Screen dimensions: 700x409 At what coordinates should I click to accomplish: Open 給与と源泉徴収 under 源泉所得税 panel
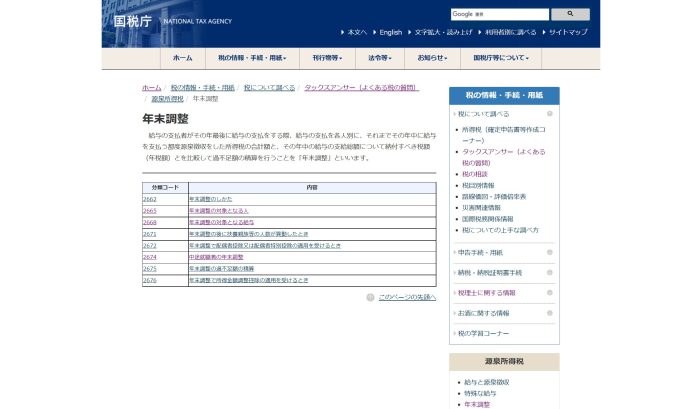click(x=487, y=382)
